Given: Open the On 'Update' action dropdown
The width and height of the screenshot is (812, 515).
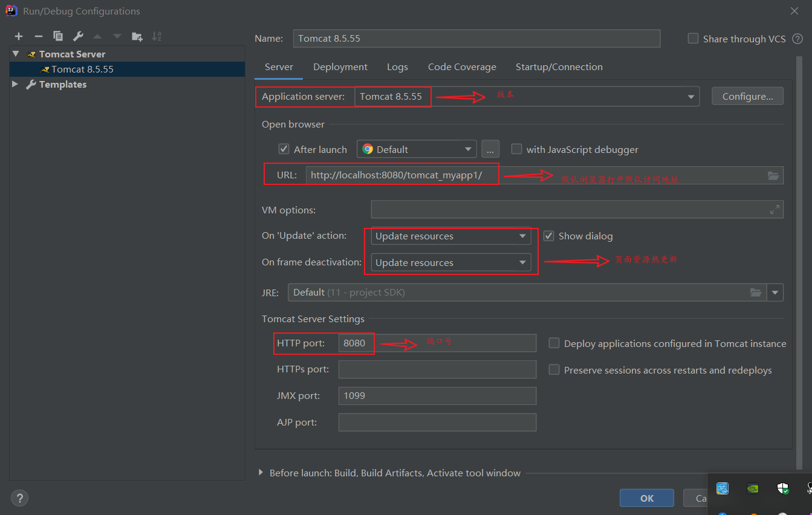Looking at the screenshot, I should (x=451, y=236).
